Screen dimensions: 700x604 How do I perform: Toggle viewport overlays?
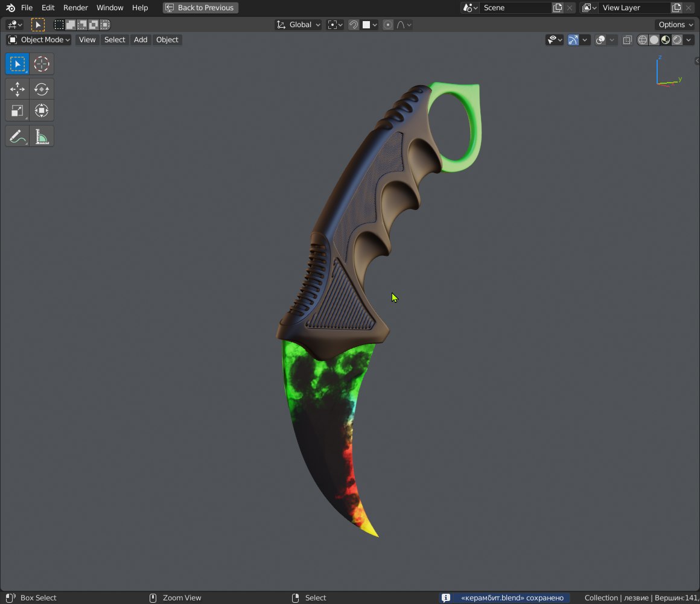tap(600, 40)
